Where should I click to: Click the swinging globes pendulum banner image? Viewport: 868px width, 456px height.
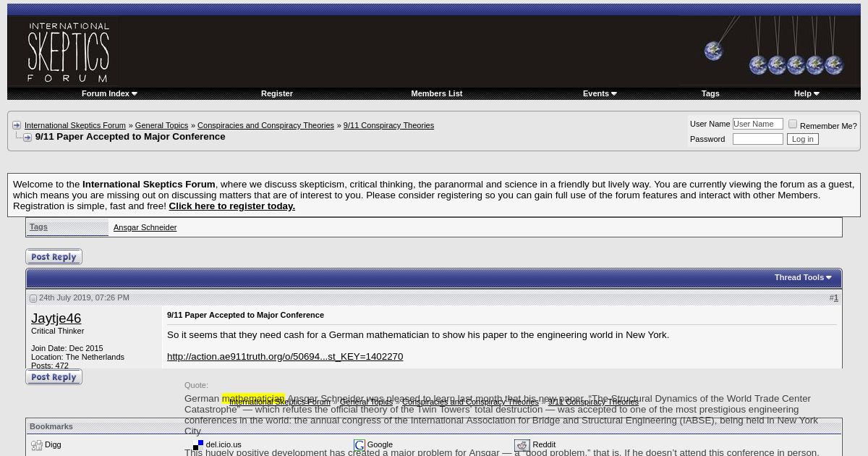click(770, 49)
